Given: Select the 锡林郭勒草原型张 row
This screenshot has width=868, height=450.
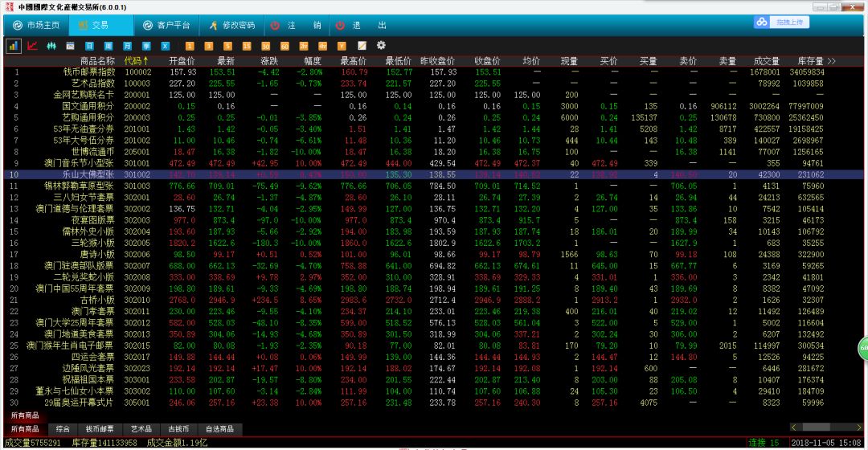Looking at the screenshot, I should [433, 186].
